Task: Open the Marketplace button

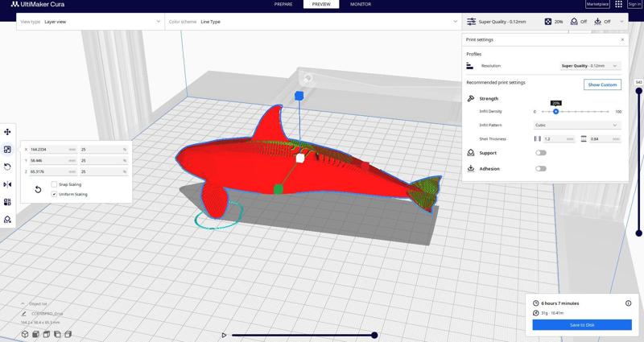Action: [597, 4]
